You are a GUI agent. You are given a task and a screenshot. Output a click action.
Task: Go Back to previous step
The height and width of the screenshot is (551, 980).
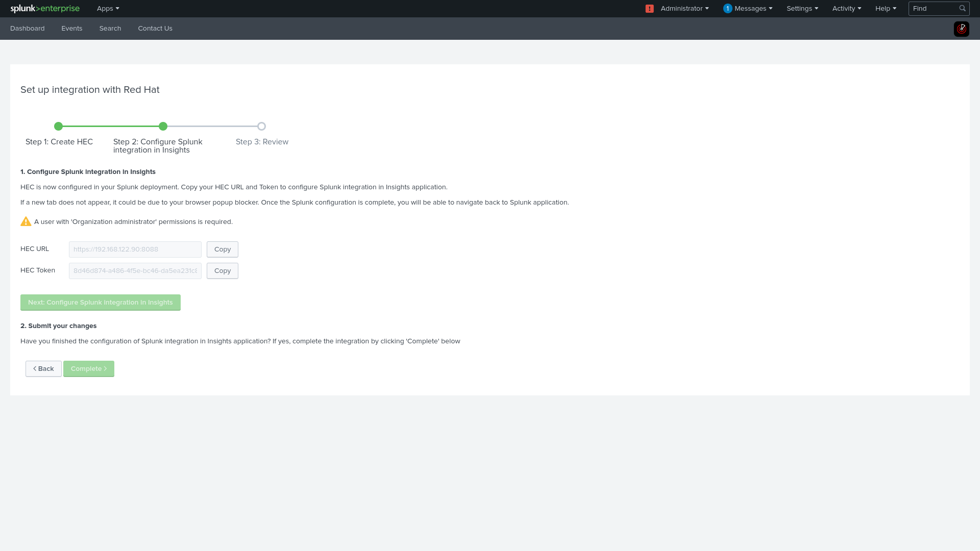(x=43, y=369)
